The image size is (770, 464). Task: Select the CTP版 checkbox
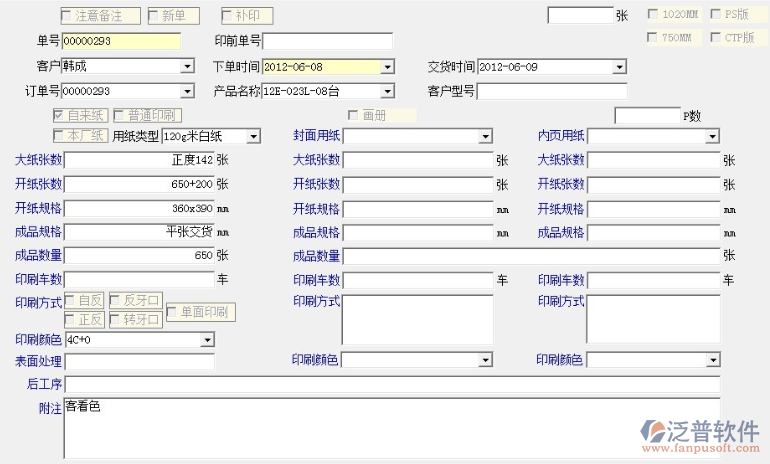[x=716, y=38]
